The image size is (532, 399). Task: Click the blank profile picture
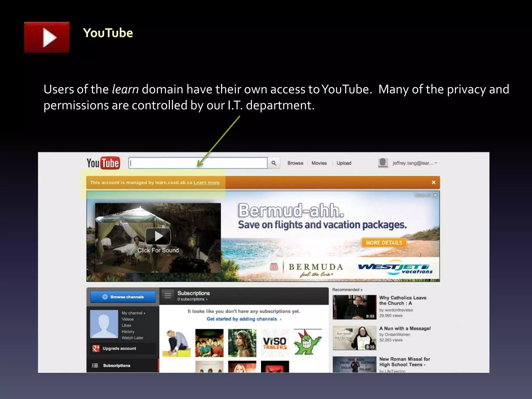[104, 324]
